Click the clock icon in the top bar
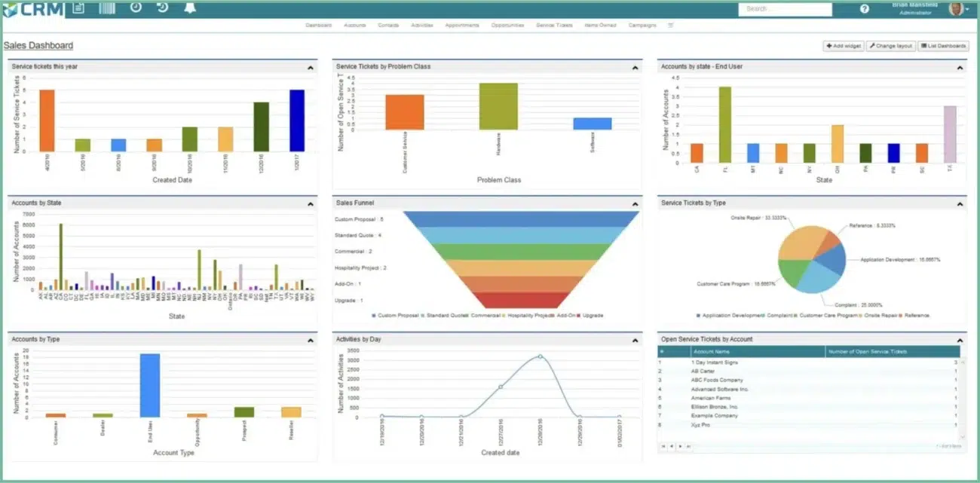Viewport: 980px width, 483px height. (x=136, y=8)
